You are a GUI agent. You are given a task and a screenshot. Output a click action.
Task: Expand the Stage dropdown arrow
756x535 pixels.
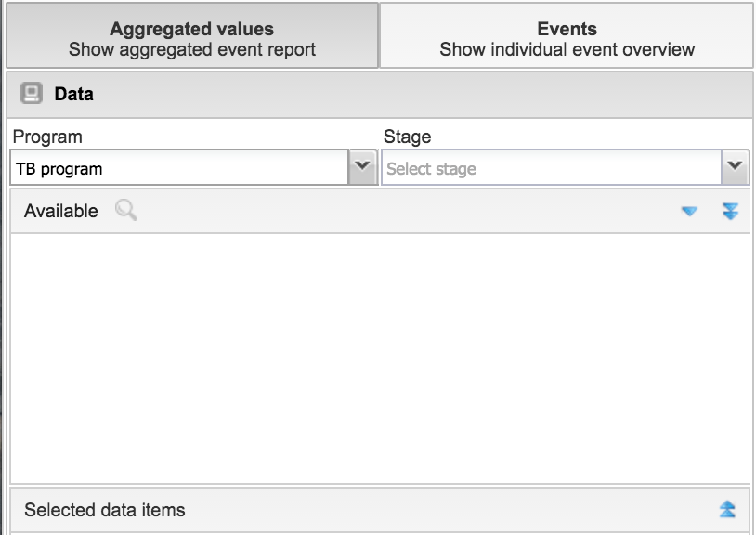[x=735, y=168]
